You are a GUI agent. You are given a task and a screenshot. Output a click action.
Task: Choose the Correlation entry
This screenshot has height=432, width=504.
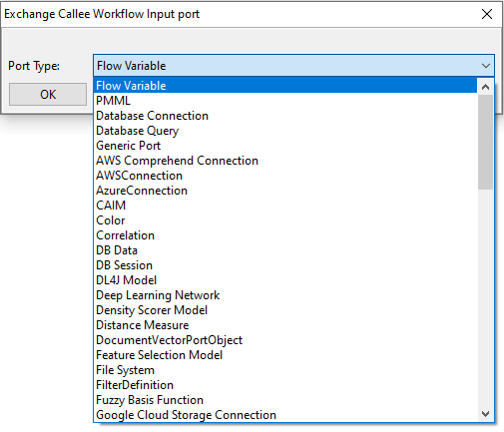pos(285,235)
